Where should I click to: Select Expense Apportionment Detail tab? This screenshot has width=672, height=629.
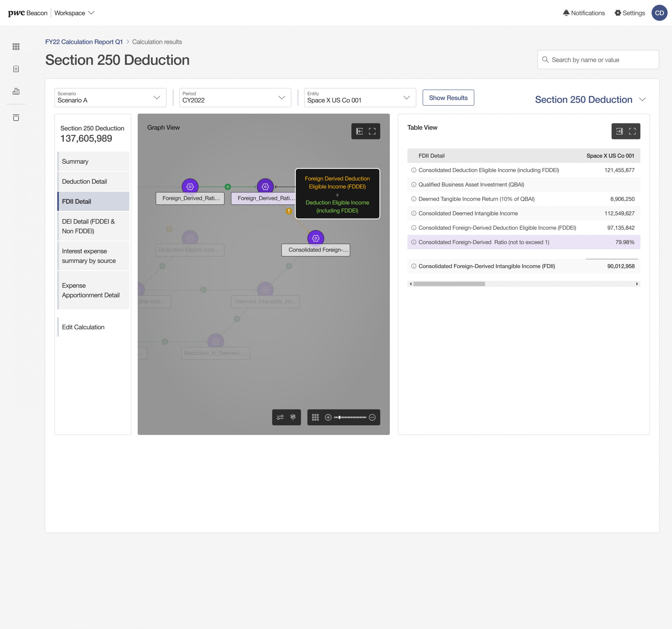coord(93,290)
